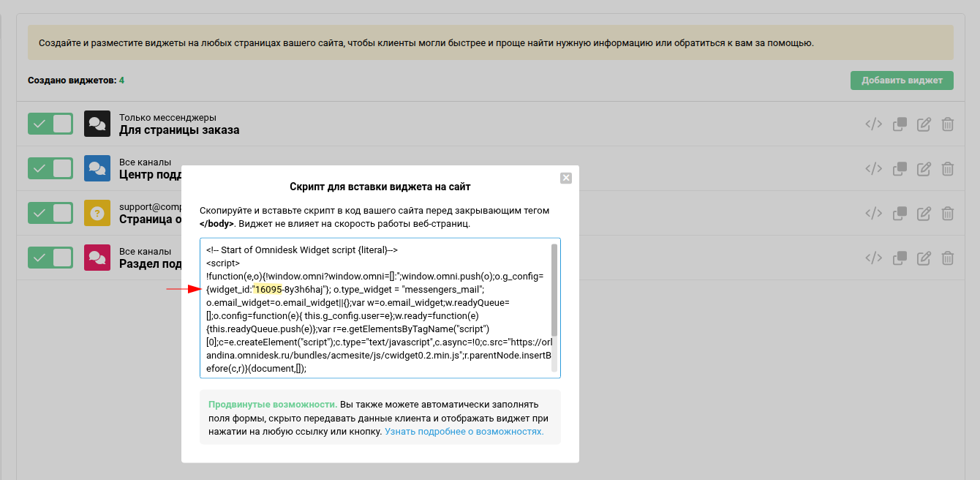Edit the Для страницы заказа widget
This screenshot has width=980, height=480.
pyautogui.click(x=924, y=124)
